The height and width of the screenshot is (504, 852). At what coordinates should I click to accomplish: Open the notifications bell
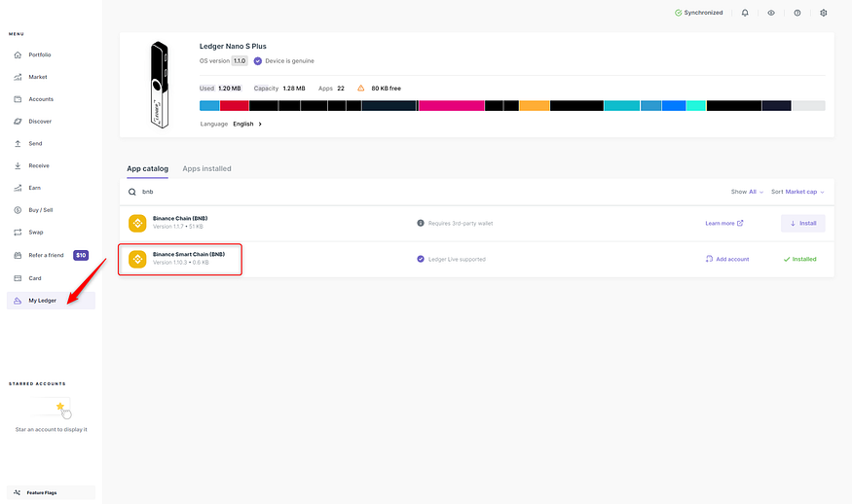[745, 13]
